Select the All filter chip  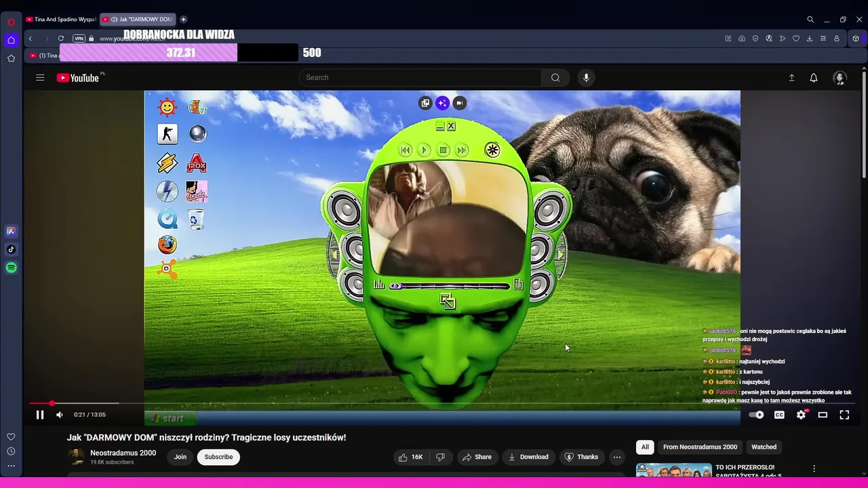[x=645, y=447]
